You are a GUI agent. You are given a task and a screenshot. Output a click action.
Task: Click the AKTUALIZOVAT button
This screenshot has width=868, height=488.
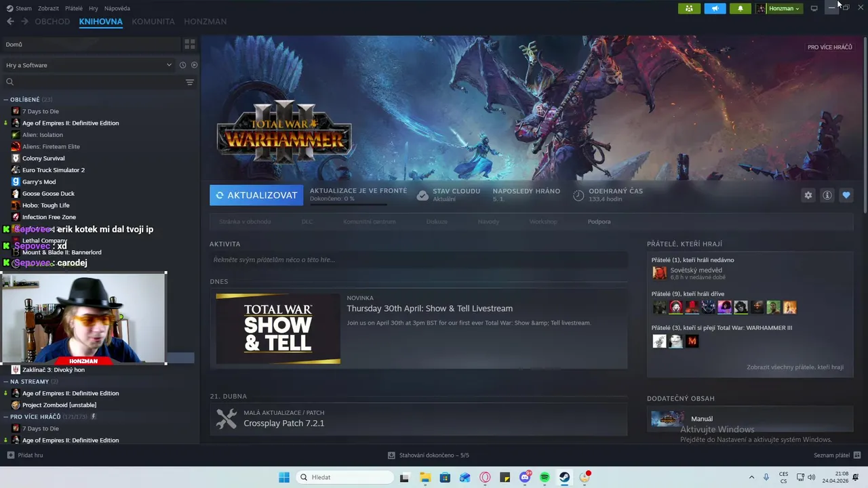pos(256,195)
